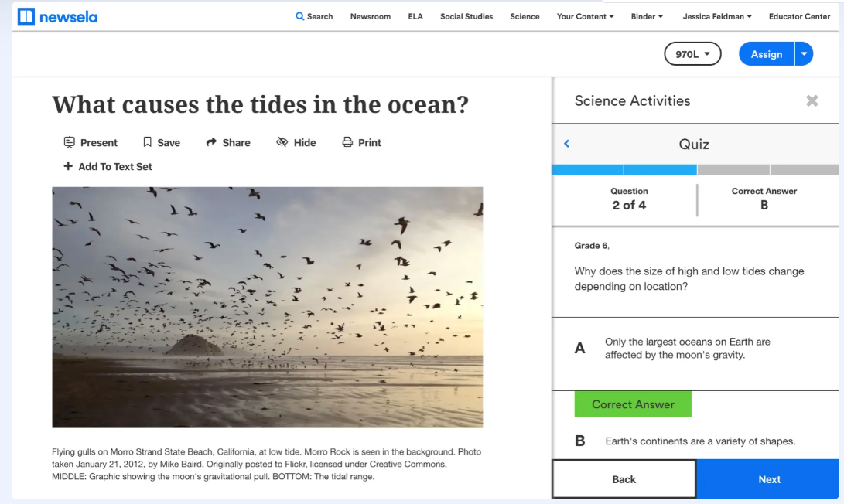Expand the Your Content menu

tap(585, 16)
